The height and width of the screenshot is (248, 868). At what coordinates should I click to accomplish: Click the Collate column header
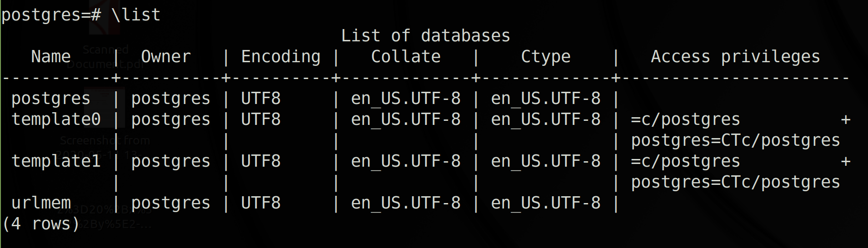coord(406,56)
